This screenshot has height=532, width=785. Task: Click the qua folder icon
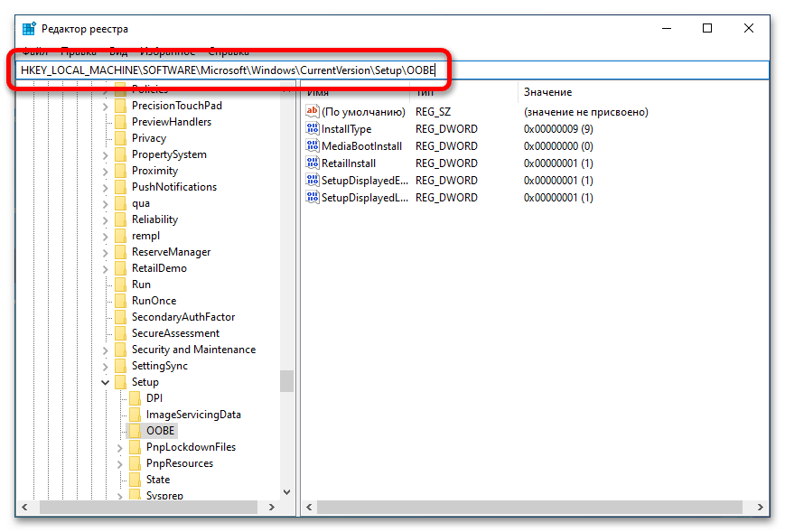pos(120,203)
